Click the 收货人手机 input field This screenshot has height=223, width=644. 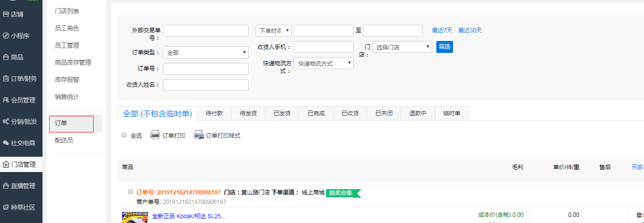pyautogui.click(x=324, y=47)
